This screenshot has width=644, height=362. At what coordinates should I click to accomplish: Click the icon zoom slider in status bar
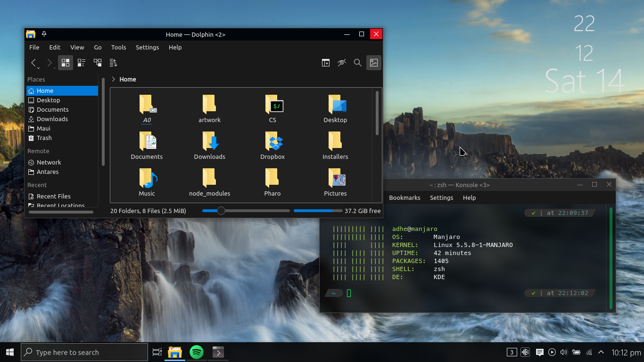(x=246, y=211)
